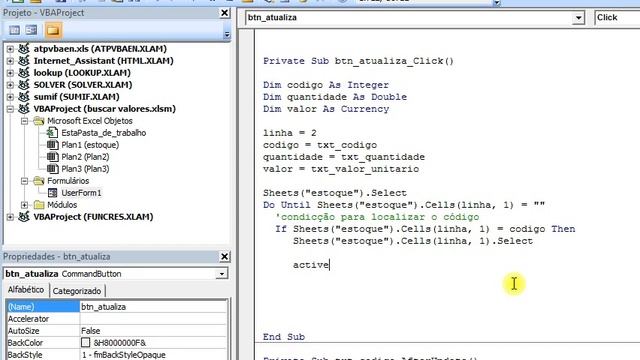Expand the sumif (SUMIF.XLAM) node

(10, 97)
